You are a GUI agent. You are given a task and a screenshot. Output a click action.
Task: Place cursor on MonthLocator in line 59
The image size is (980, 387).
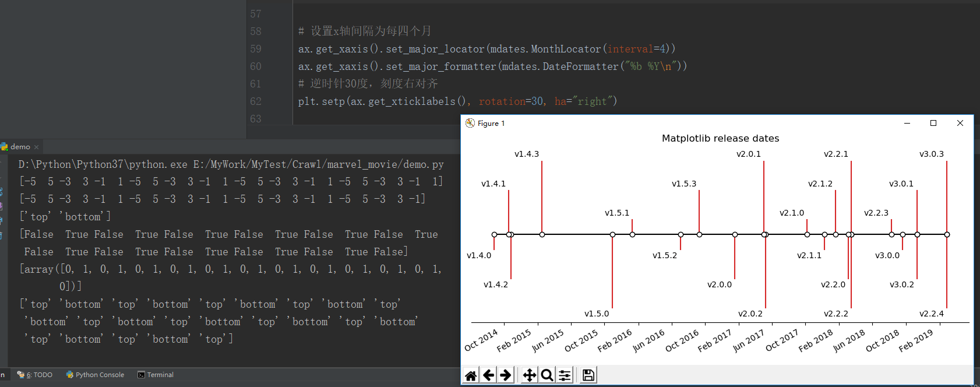(566, 49)
